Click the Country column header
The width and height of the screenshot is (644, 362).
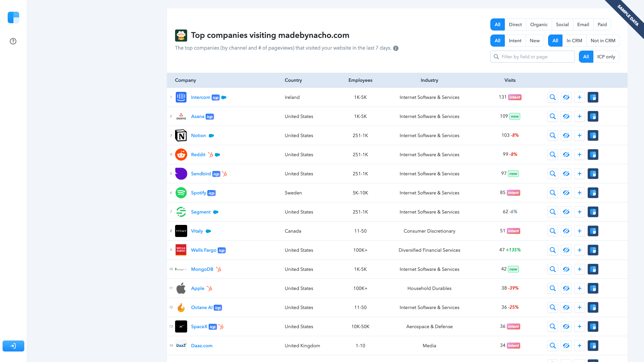point(293,80)
